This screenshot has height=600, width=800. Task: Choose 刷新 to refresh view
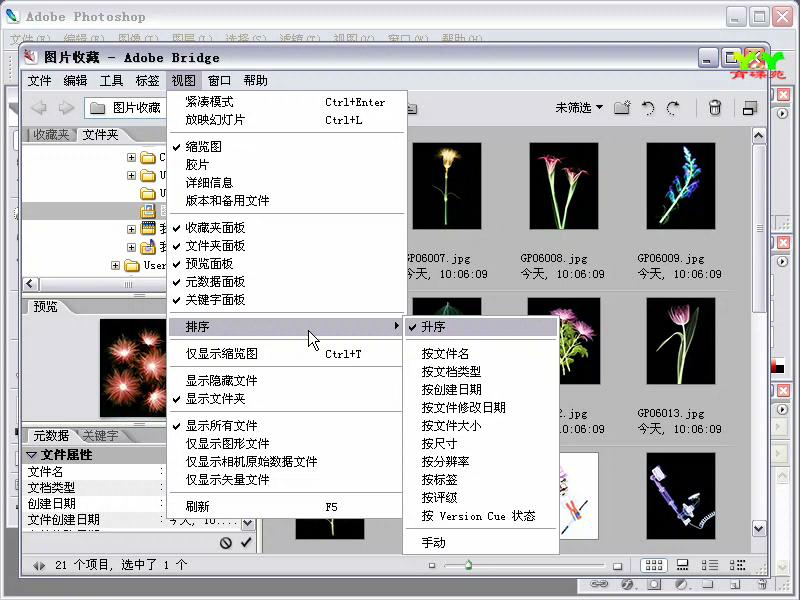click(x=288, y=507)
